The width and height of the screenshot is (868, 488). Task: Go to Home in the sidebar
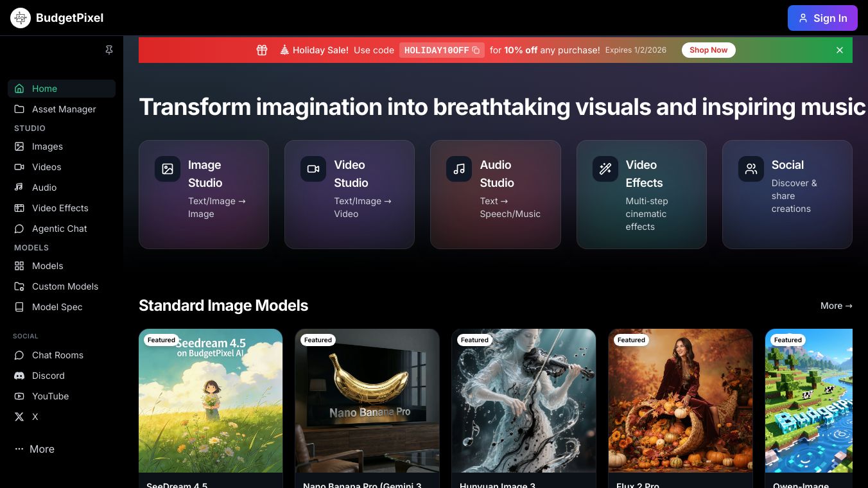(62, 89)
